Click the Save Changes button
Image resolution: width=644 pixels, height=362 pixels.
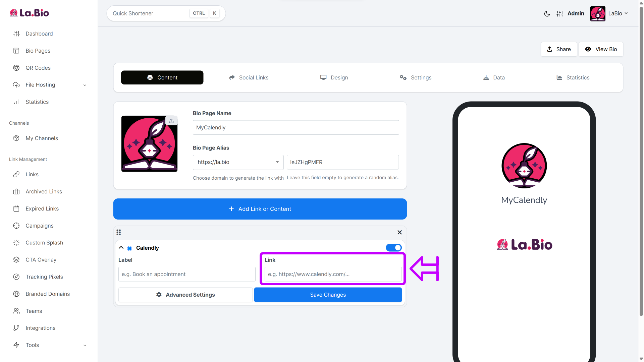point(328,295)
